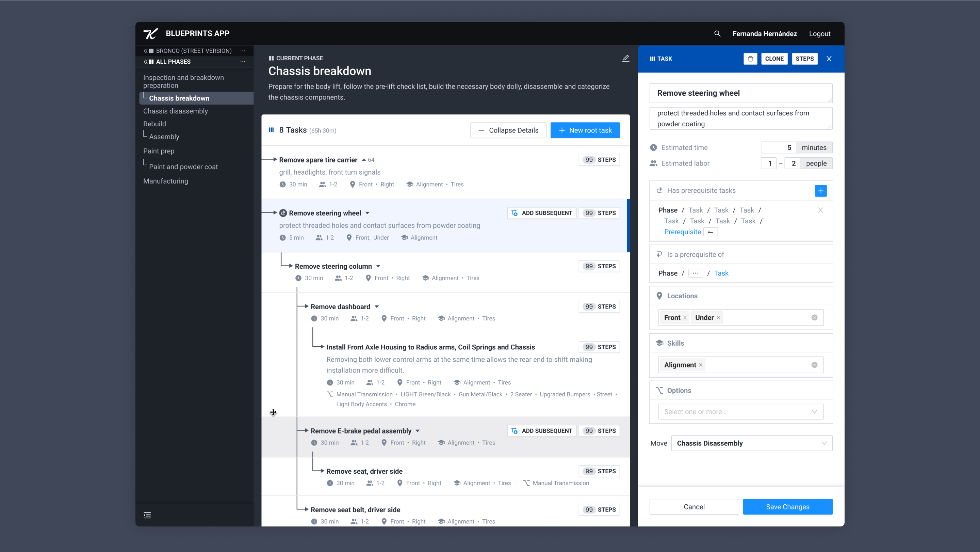Open the Options select dropdown

click(740, 411)
